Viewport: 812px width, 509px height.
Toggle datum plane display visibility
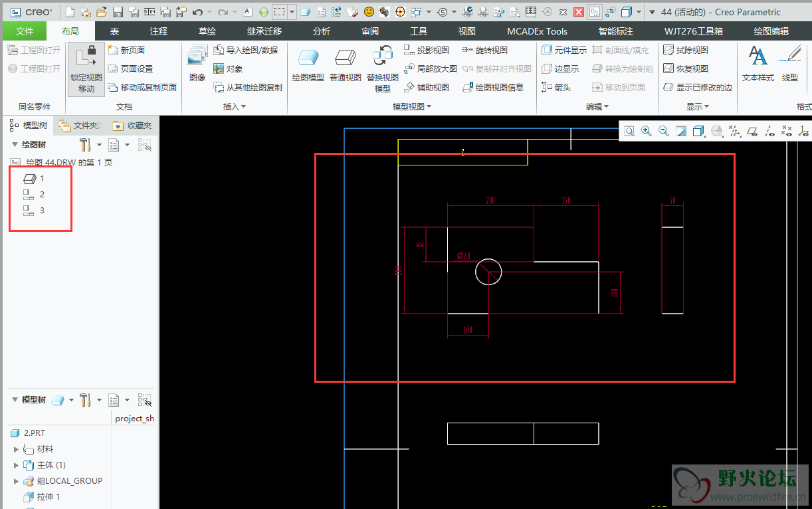[x=752, y=132]
